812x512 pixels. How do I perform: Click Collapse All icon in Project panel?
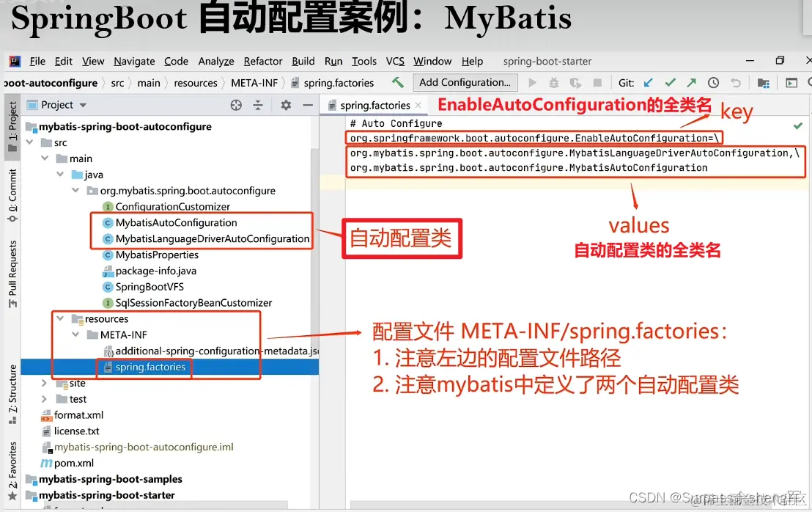[258, 105]
